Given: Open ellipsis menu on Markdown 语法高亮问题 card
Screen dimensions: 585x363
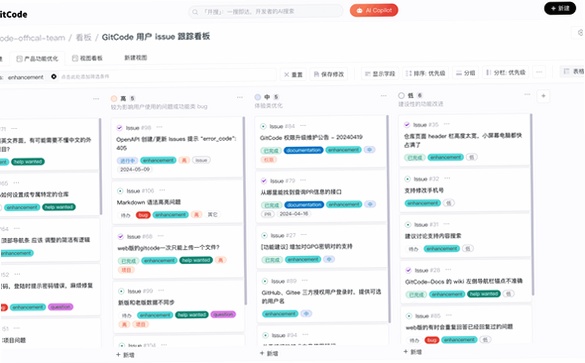Looking at the screenshot, I should (162, 190).
